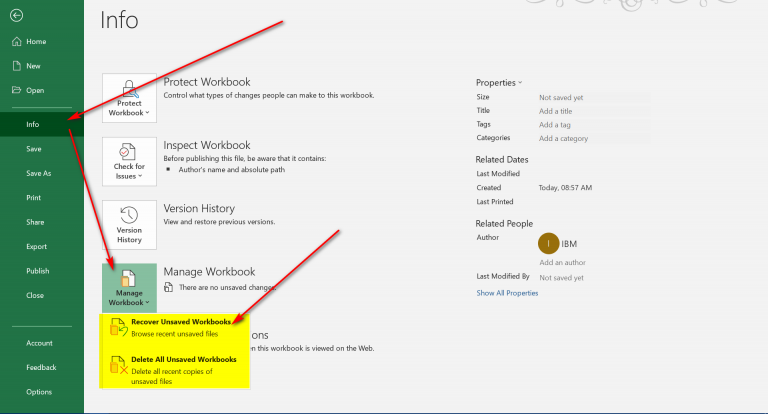Click the Add a title field
This screenshot has height=414, width=768.
point(558,111)
